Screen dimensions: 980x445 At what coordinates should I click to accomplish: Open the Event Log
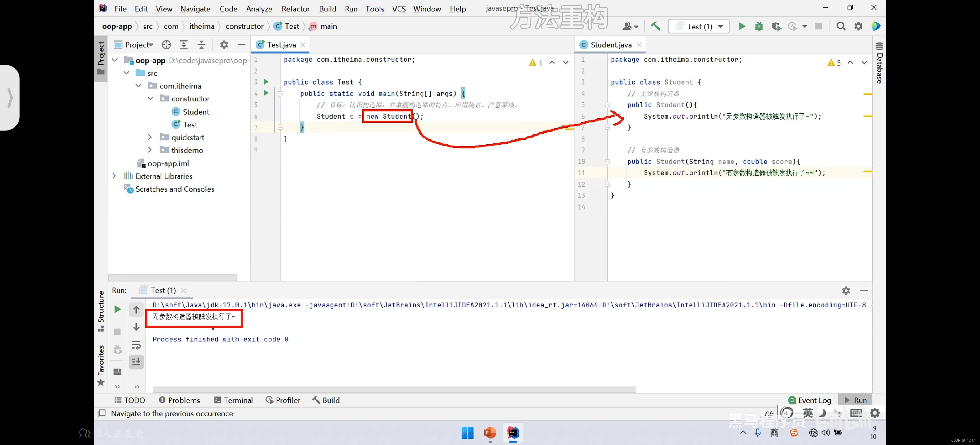pos(810,400)
